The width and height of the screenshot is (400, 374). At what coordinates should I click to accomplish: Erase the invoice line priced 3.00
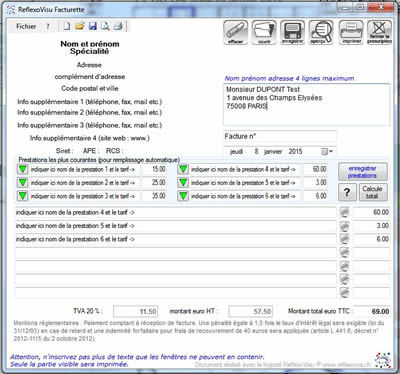coord(344,226)
